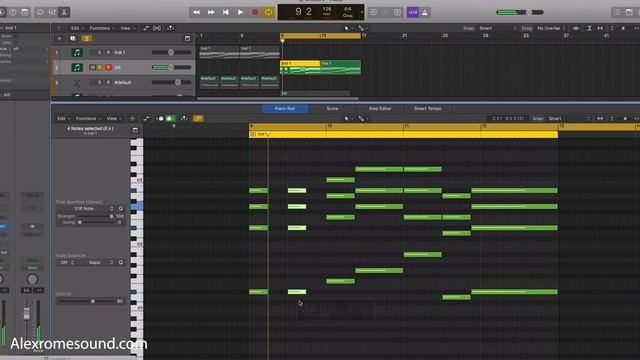Viewport: 640px width, 360px height.
Task: Toggle the purple Count-in 1234 button
Action: tap(413, 12)
